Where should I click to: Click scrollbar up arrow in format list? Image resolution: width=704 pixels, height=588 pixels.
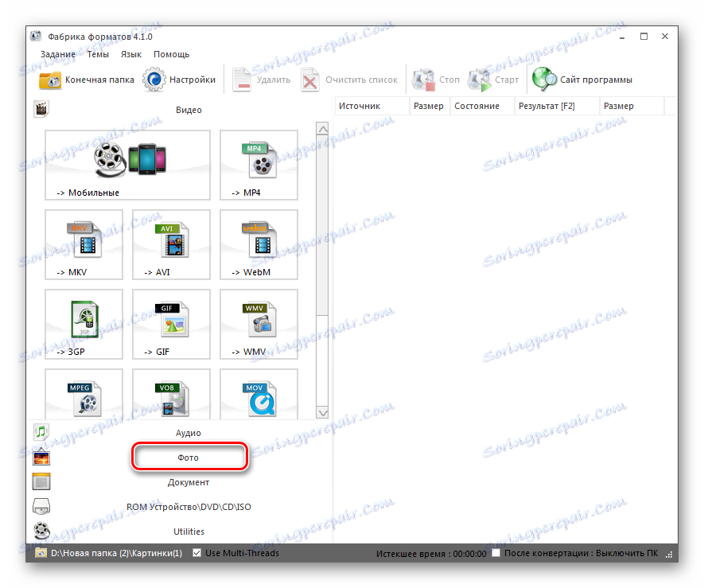pos(322,129)
